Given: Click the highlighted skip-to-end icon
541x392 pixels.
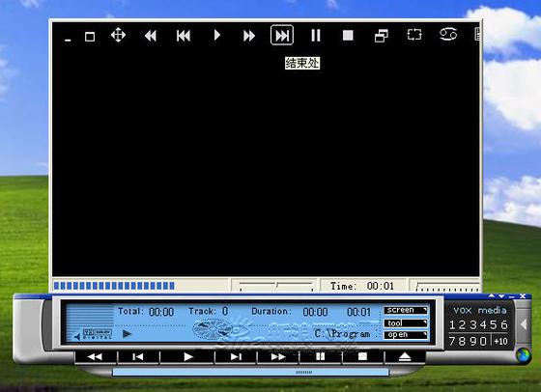Looking at the screenshot, I should pos(282,35).
